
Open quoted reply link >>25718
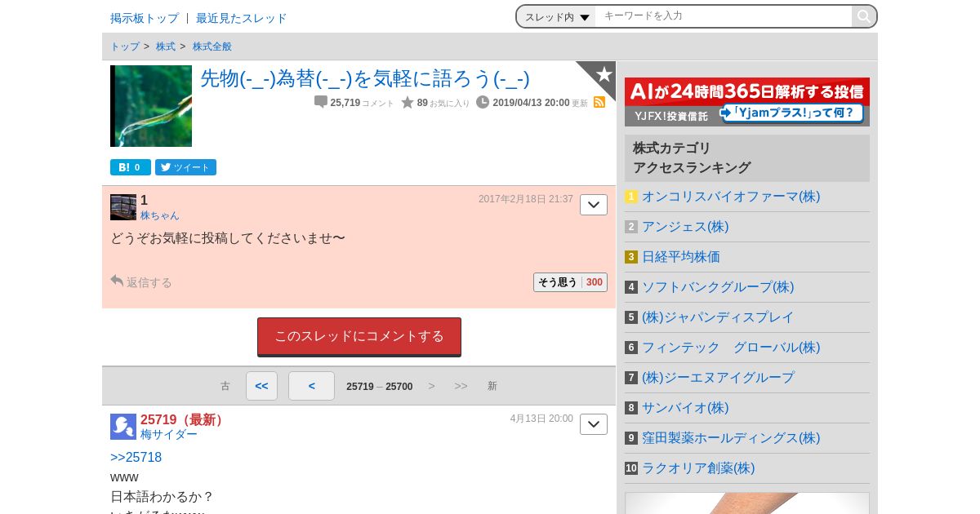coord(136,457)
